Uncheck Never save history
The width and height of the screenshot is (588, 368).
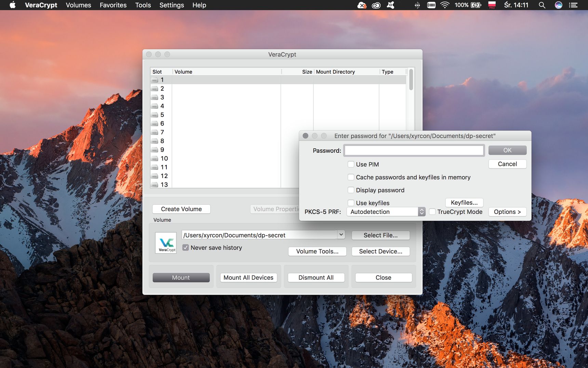[186, 248]
